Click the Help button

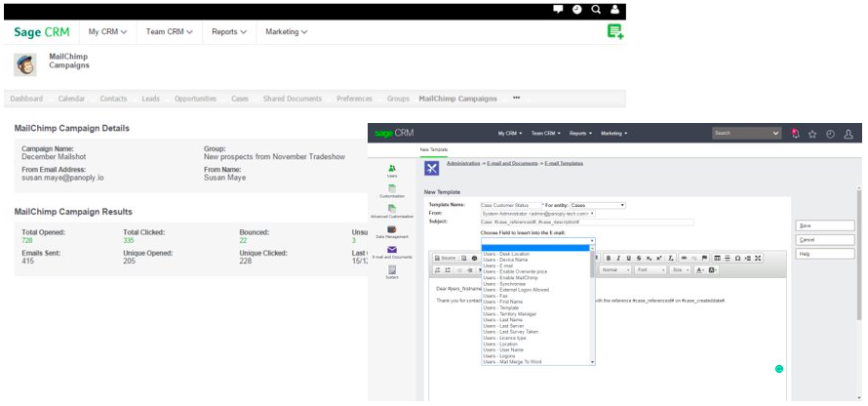(x=825, y=254)
